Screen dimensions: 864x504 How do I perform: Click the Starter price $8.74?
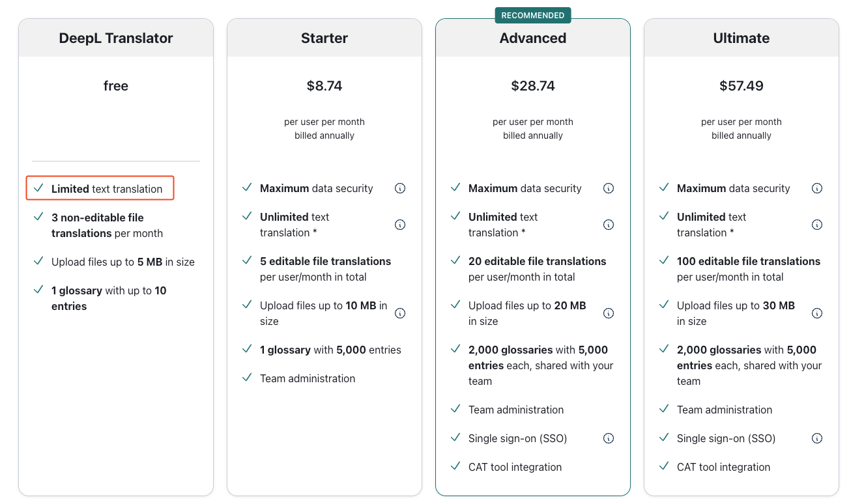pyautogui.click(x=324, y=86)
